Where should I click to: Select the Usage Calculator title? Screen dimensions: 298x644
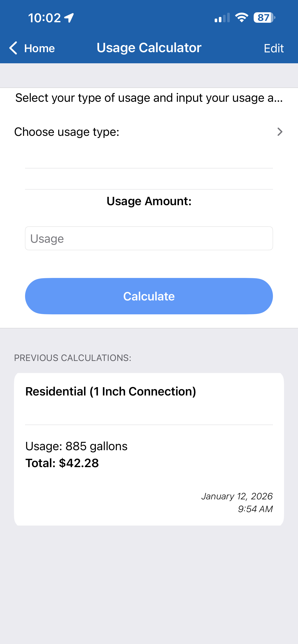149,48
